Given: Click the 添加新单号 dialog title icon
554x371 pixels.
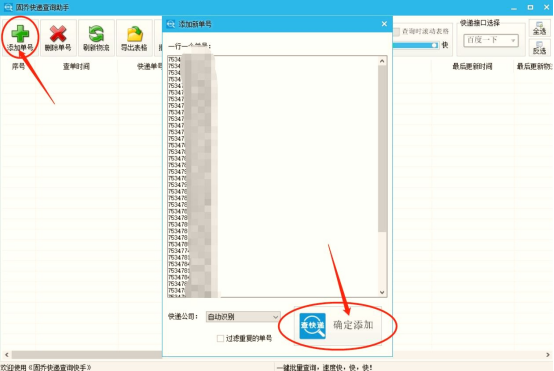Looking at the screenshot, I should [x=171, y=24].
